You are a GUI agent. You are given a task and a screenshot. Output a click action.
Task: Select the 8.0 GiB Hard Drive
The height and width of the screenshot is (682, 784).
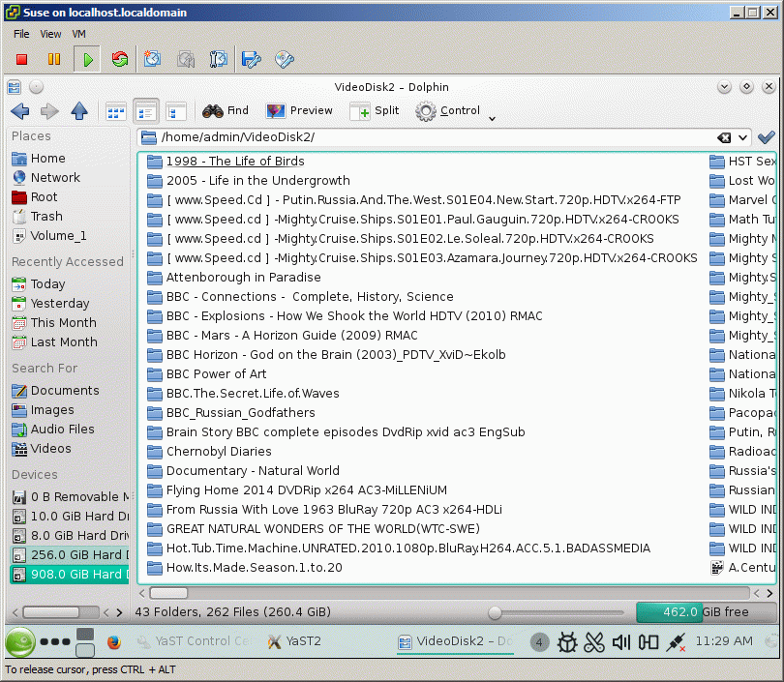coord(69,536)
